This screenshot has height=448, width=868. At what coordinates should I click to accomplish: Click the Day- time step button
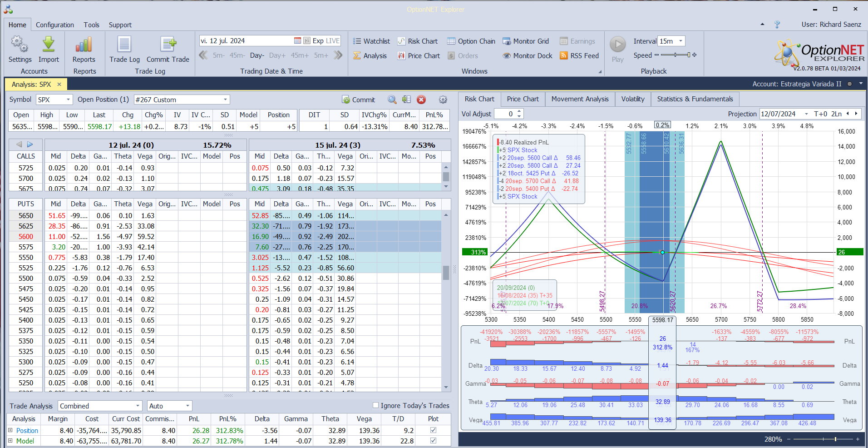click(x=257, y=55)
